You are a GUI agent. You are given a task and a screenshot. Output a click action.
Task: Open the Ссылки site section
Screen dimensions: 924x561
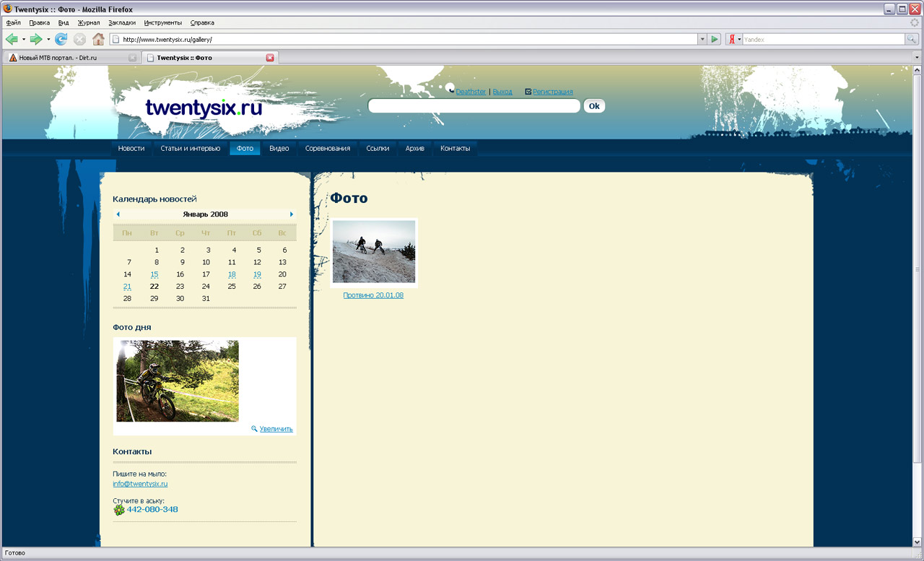point(378,149)
